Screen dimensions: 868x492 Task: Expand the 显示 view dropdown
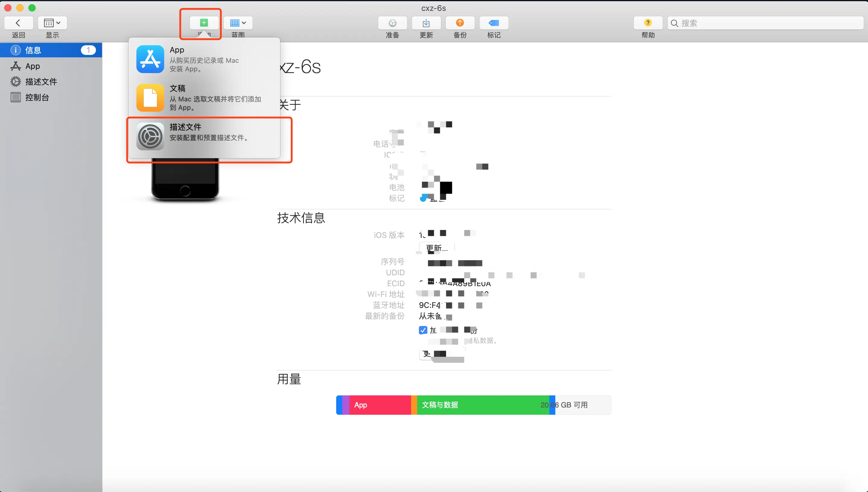pyautogui.click(x=53, y=23)
